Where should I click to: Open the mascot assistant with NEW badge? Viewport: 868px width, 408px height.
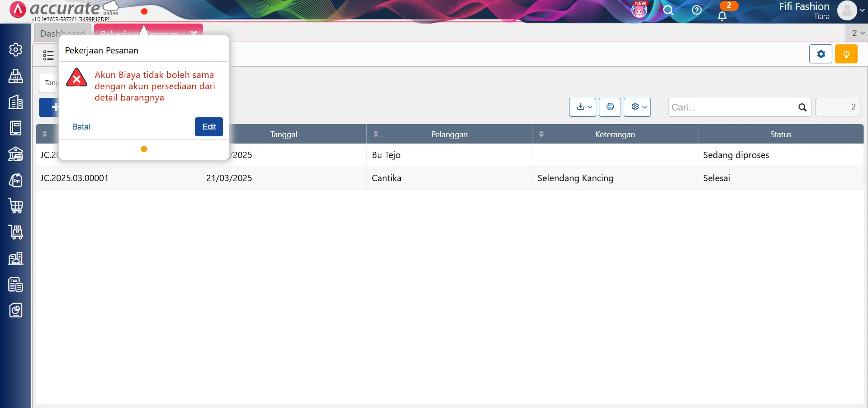(639, 10)
